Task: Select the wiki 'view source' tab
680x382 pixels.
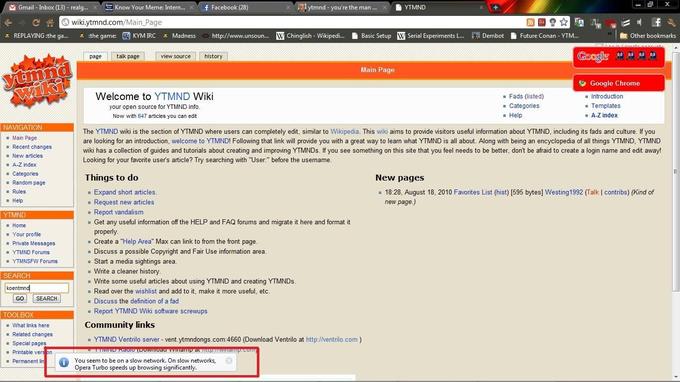Action: [x=176, y=56]
